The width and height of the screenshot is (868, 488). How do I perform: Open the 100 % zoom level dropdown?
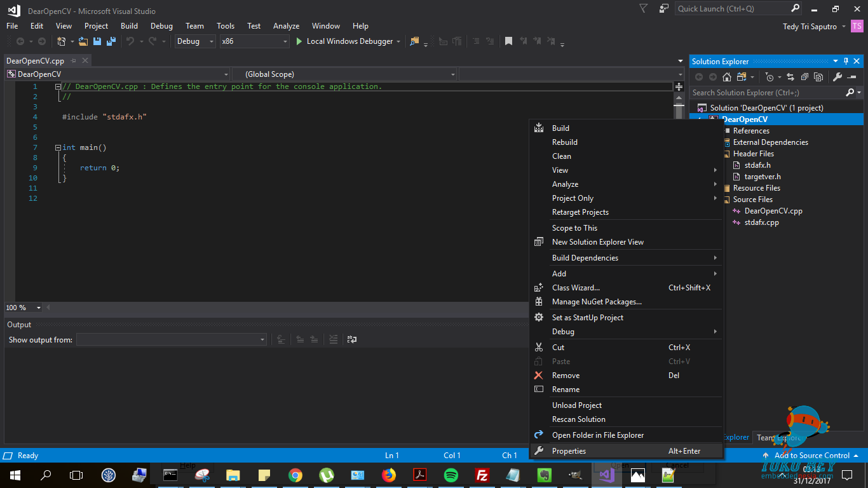[38, 308]
